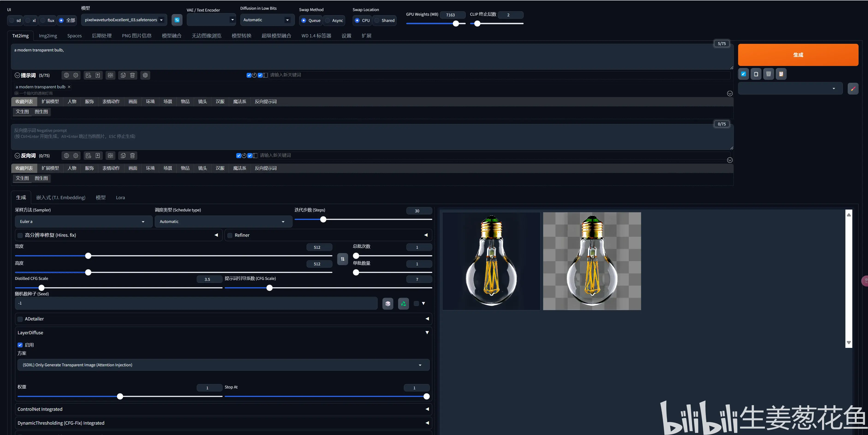Image resolution: width=868 pixels, height=435 pixels.
Task: Click the translate A|B icon for 提示词
Action: click(x=110, y=75)
